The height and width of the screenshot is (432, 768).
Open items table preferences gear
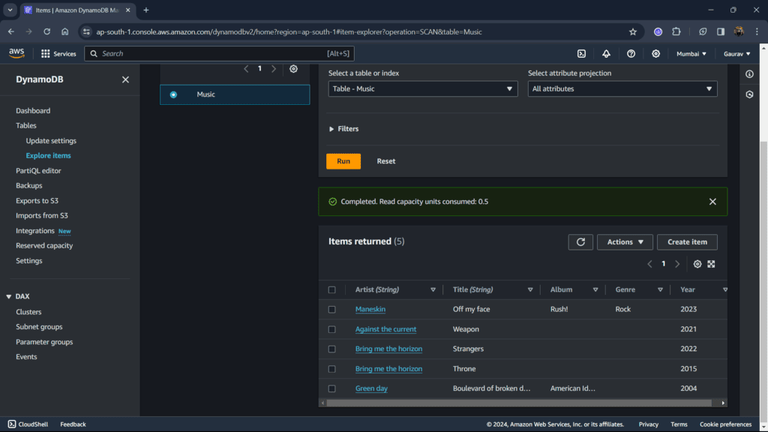(x=697, y=264)
